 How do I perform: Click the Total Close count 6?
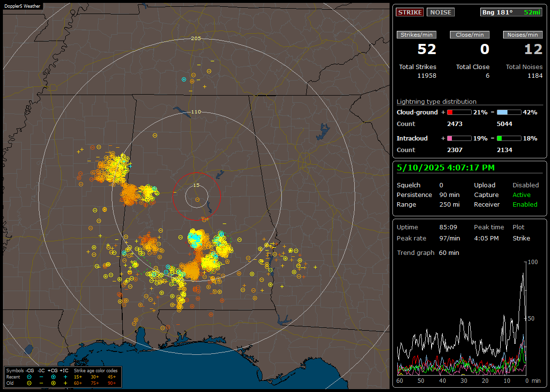coord(487,76)
